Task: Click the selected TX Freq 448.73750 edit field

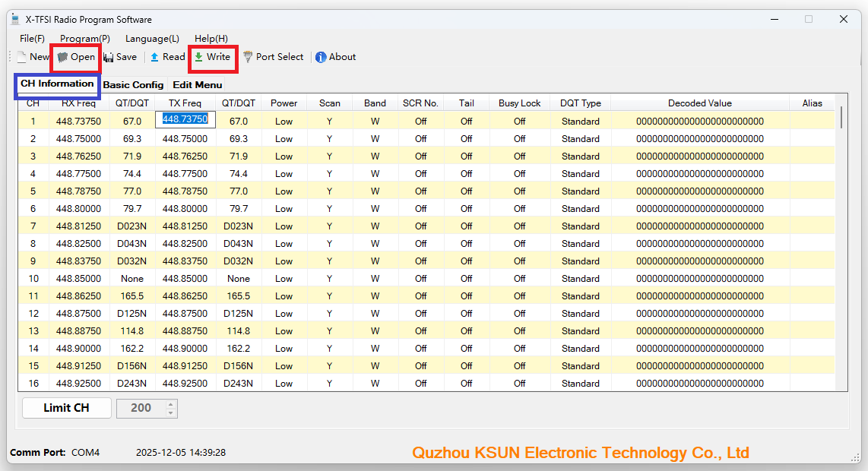Action: click(x=185, y=119)
